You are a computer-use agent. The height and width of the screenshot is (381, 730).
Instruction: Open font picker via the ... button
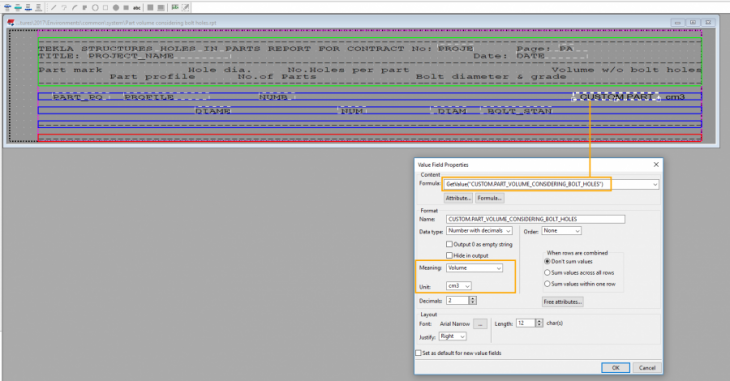click(480, 324)
